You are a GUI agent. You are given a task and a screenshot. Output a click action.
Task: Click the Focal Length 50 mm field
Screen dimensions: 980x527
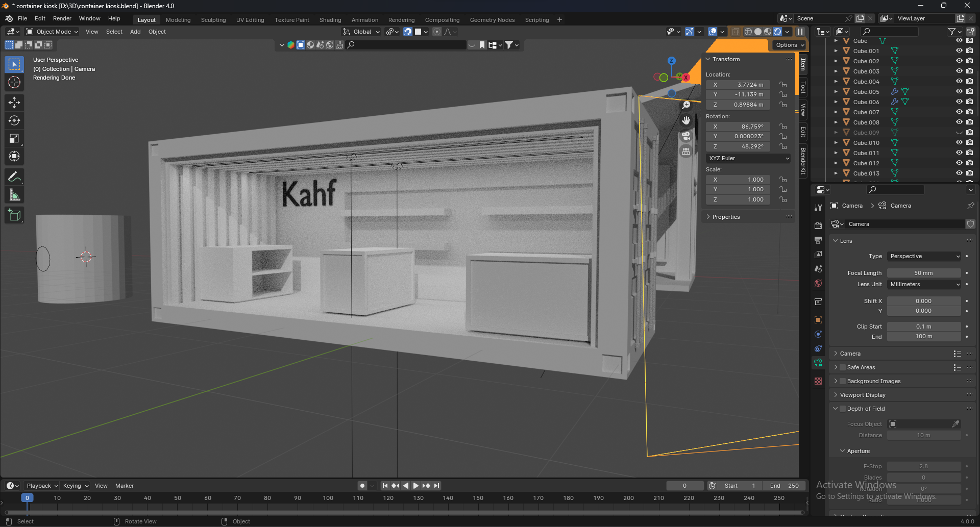click(924, 273)
